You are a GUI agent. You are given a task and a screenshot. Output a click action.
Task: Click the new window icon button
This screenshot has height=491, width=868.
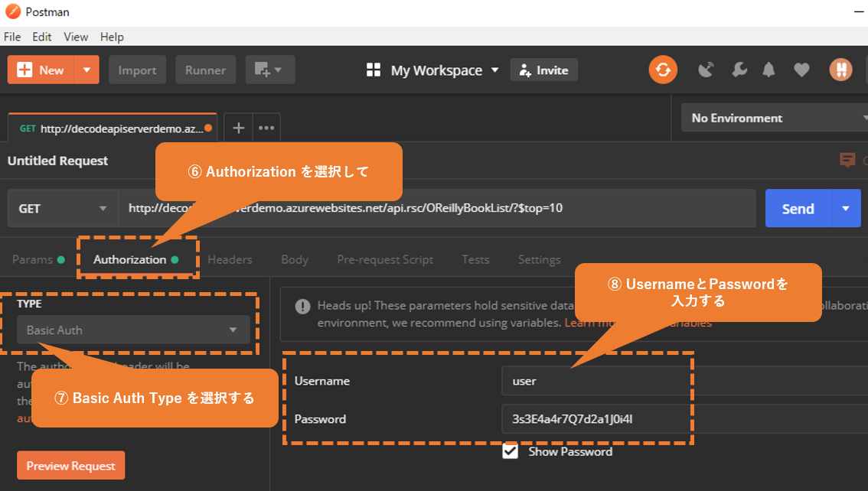click(x=269, y=70)
